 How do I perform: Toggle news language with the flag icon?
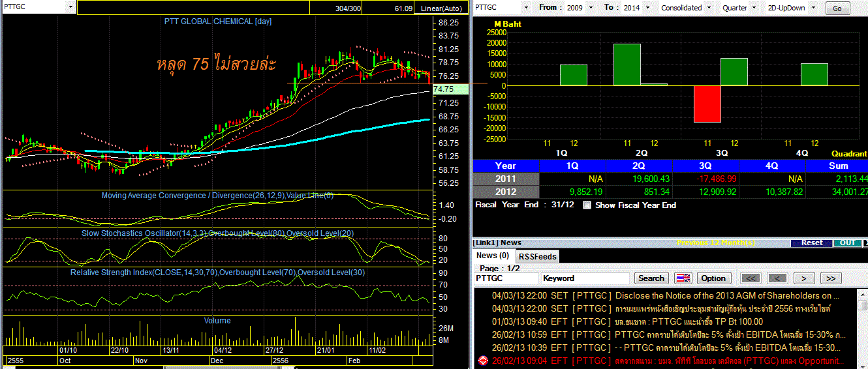683,278
